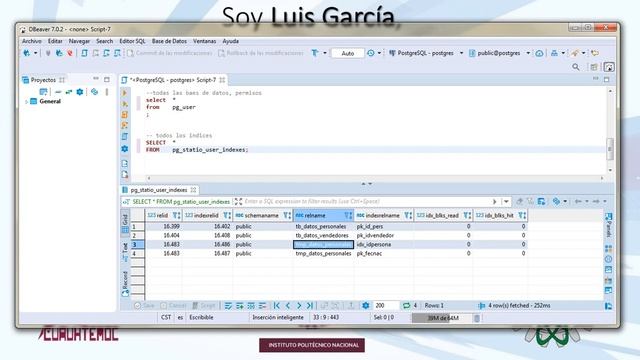Click the results settings gear icon

coord(366,306)
